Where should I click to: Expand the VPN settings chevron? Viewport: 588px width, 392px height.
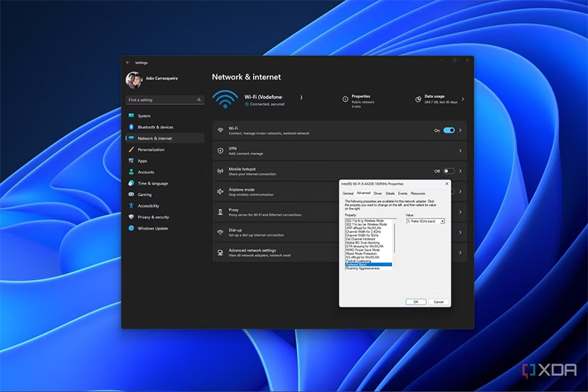tap(460, 151)
